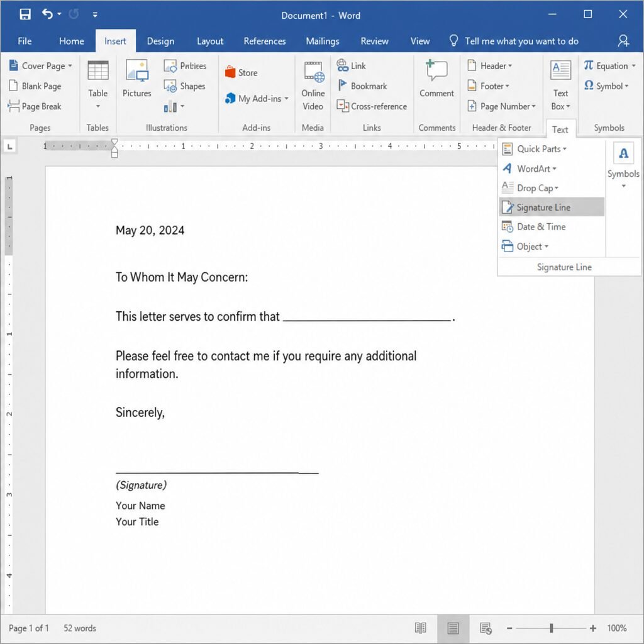Switch to the Design tab
The width and height of the screenshot is (644, 644).
(160, 41)
